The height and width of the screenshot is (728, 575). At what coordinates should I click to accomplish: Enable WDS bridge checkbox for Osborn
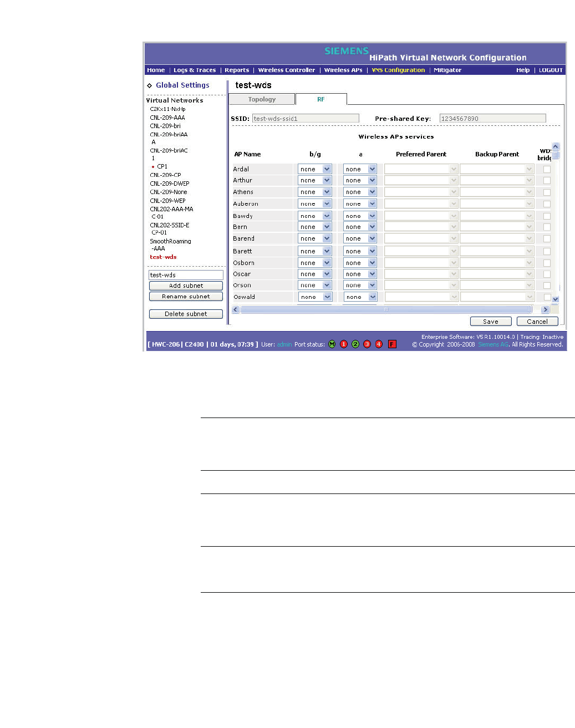(547, 263)
